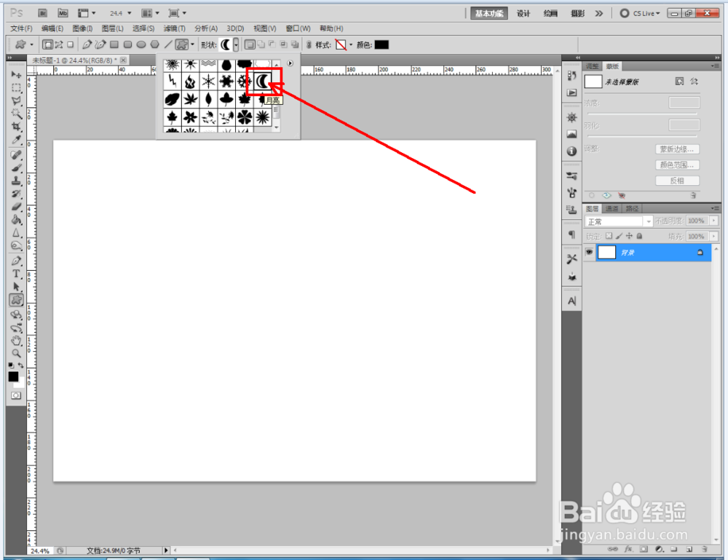728x560 pixels.
Task: Toggle lock transparent pixels in Layers
Action: [x=609, y=236]
